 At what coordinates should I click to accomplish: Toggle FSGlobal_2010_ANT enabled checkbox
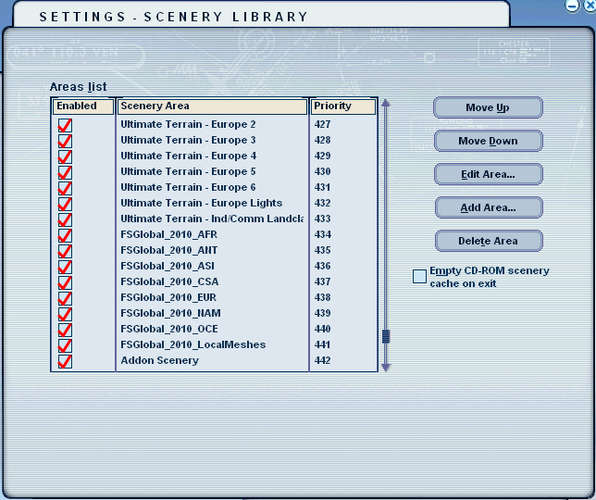point(65,251)
